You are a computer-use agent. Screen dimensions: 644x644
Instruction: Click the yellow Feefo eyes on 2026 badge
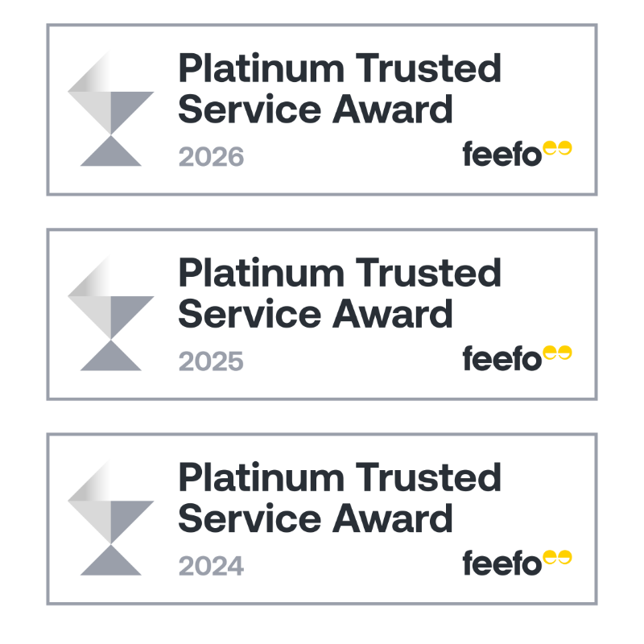pyautogui.click(x=557, y=148)
